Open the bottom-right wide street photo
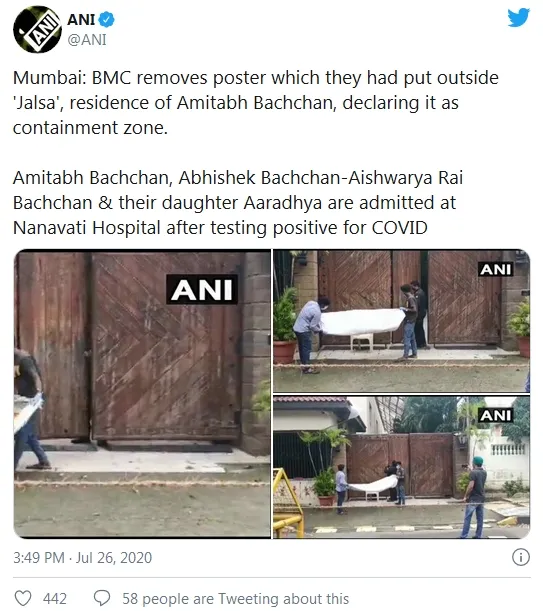This screenshot has height=611, width=543. pyautogui.click(x=402, y=467)
